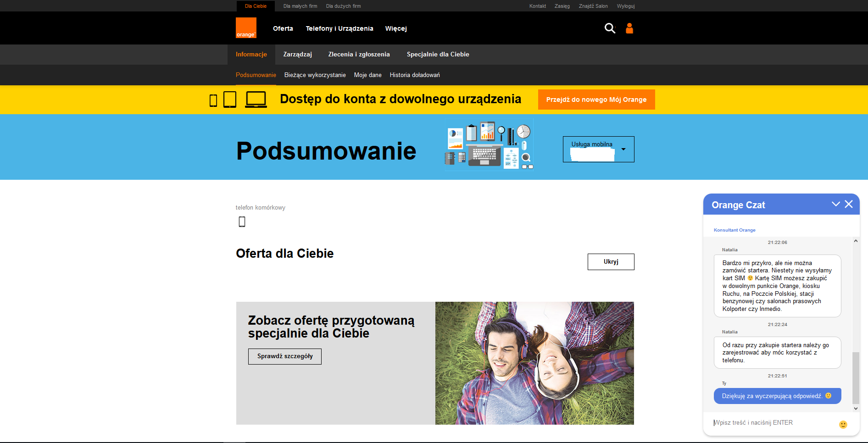Click the Orange logo
This screenshot has width=868, height=443.
pos(246,28)
